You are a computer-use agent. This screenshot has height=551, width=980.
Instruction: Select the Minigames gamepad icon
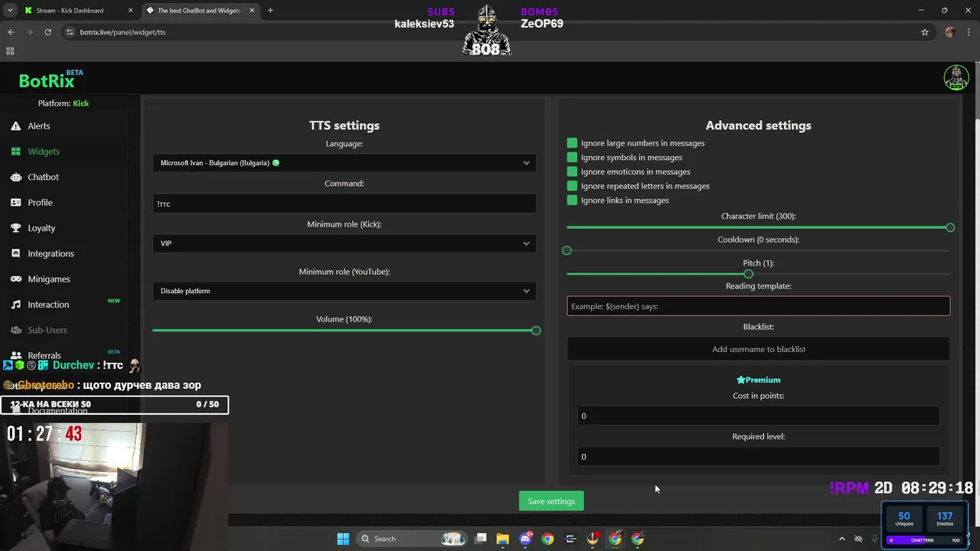15,279
